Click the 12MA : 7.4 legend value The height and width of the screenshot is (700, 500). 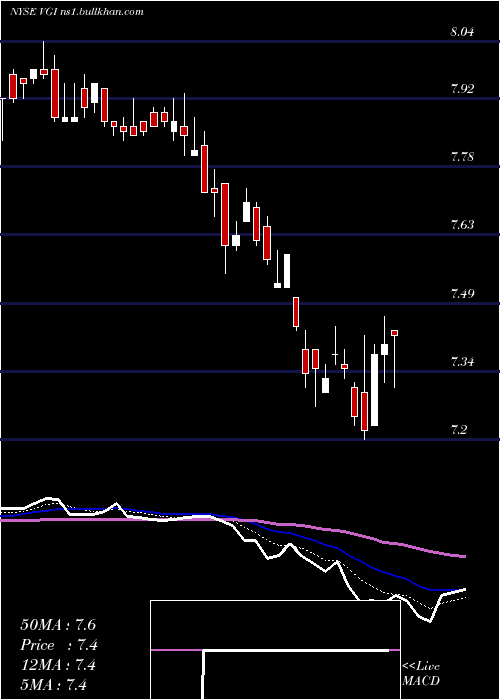coord(58,665)
